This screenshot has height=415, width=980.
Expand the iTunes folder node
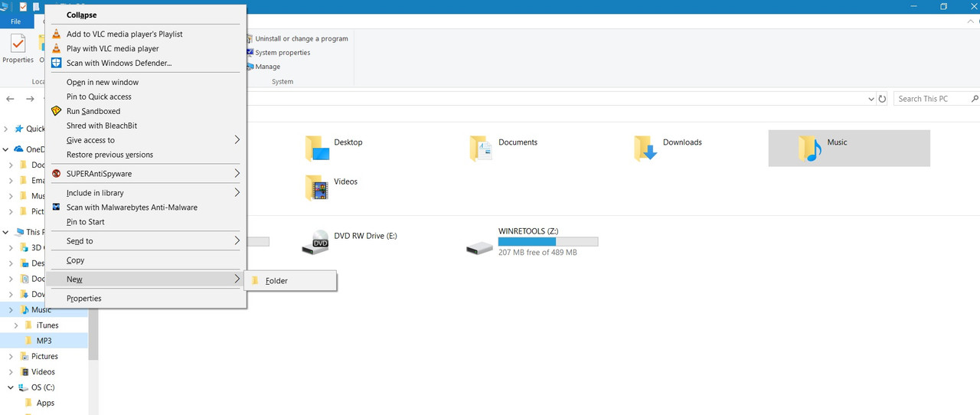pos(16,325)
